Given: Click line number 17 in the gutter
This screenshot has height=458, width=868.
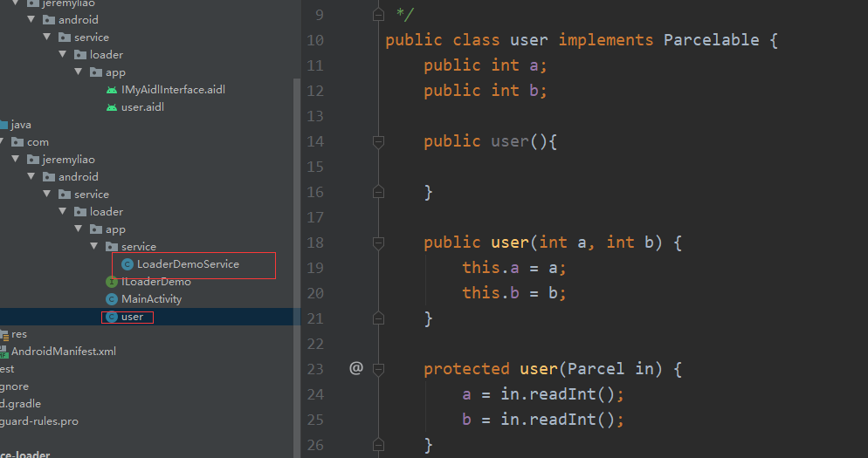Looking at the screenshot, I should 315,217.
